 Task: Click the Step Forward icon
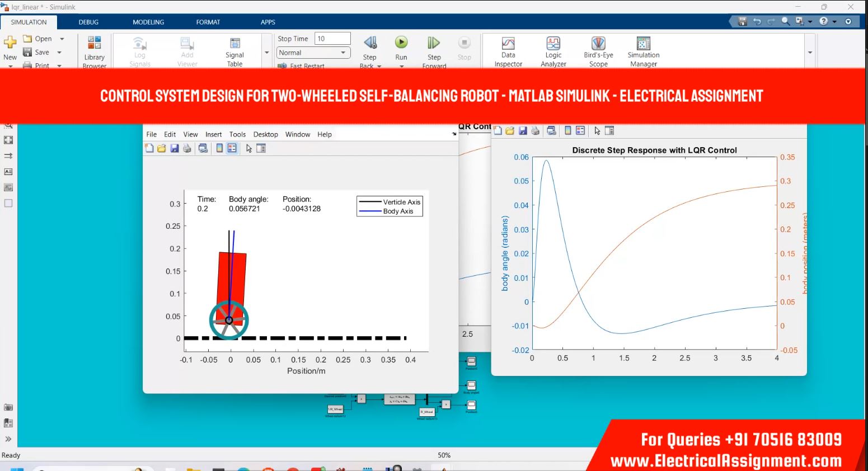click(x=434, y=43)
